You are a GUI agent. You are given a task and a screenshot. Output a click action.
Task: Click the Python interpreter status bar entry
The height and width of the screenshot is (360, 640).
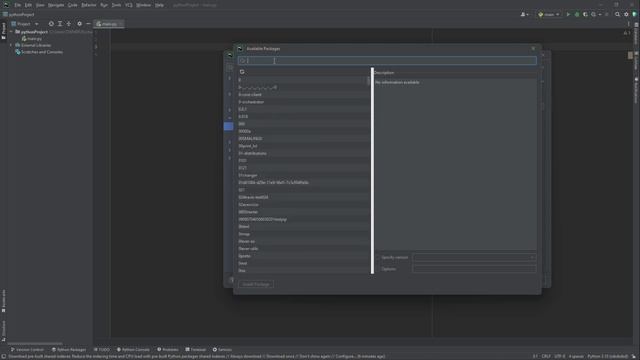607,357
